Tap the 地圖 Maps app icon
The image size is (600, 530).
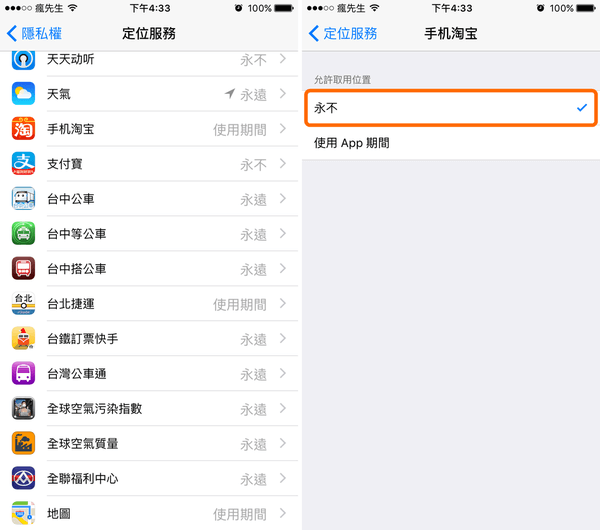click(23, 513)
